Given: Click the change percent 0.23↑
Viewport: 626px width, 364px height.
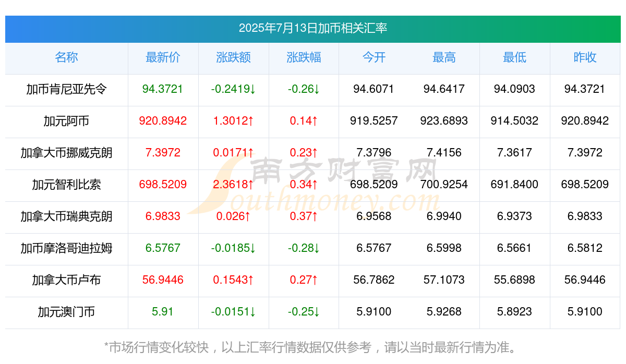Looking at the screenshot, I should coord(304,153).
